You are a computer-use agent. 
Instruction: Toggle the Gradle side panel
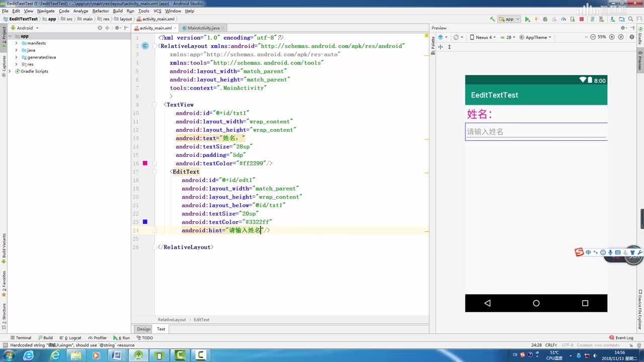(640, 35)
